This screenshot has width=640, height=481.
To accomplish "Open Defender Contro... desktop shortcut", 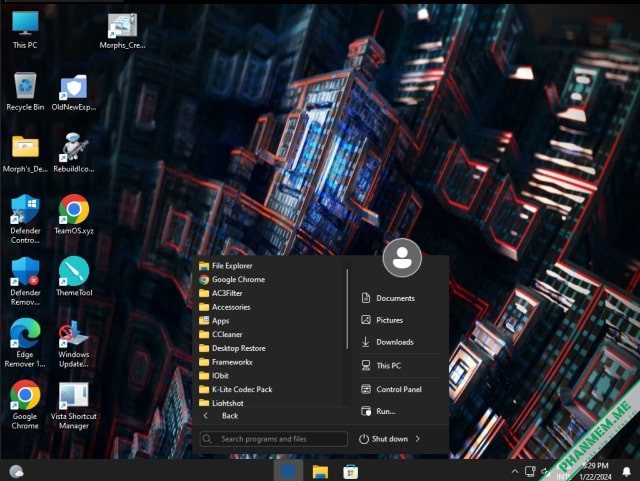I will point(25,219).
